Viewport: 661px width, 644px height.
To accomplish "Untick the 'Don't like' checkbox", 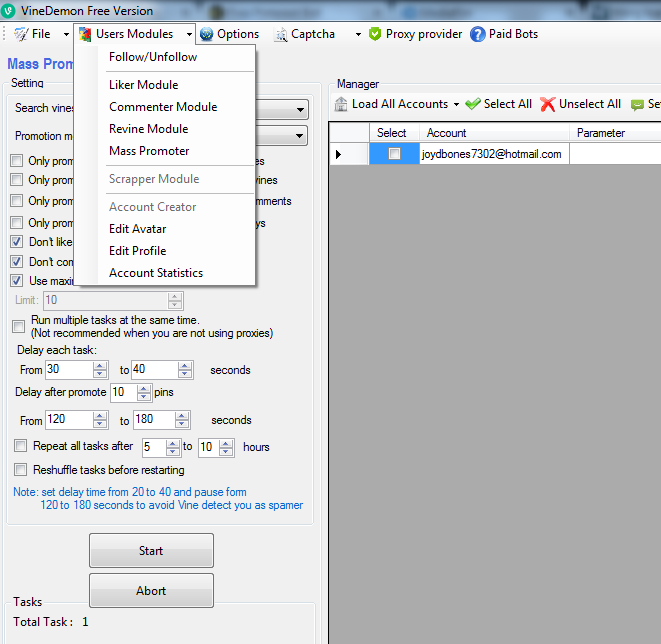I will click(x=17, y=242).
